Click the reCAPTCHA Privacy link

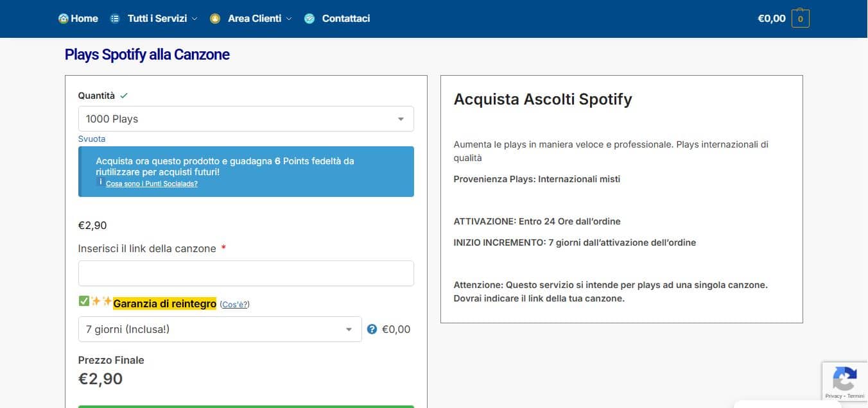(x=833, y=396)
